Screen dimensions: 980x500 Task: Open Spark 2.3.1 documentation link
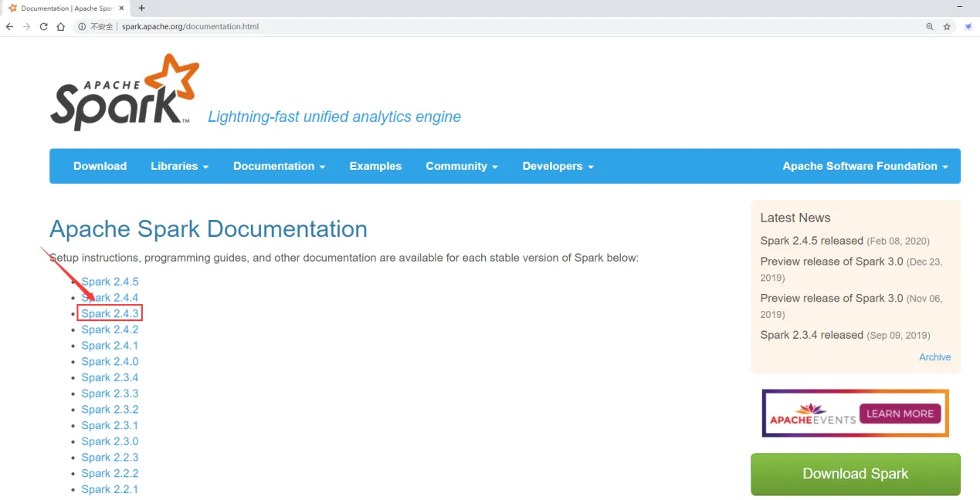110,425
